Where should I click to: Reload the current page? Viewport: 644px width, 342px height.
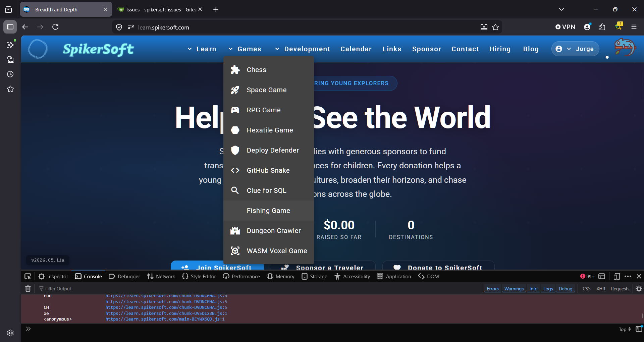pos(55,27)
